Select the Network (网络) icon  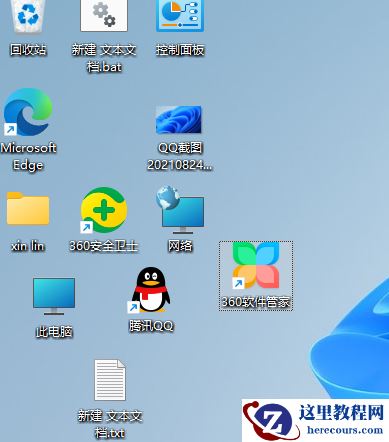pyautogui.click(x=180, y=210)
